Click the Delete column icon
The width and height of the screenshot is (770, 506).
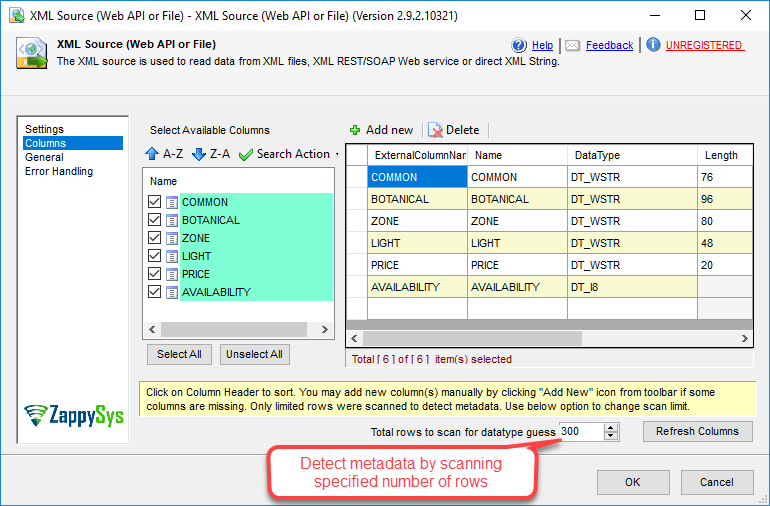click(x=435, y=130)
